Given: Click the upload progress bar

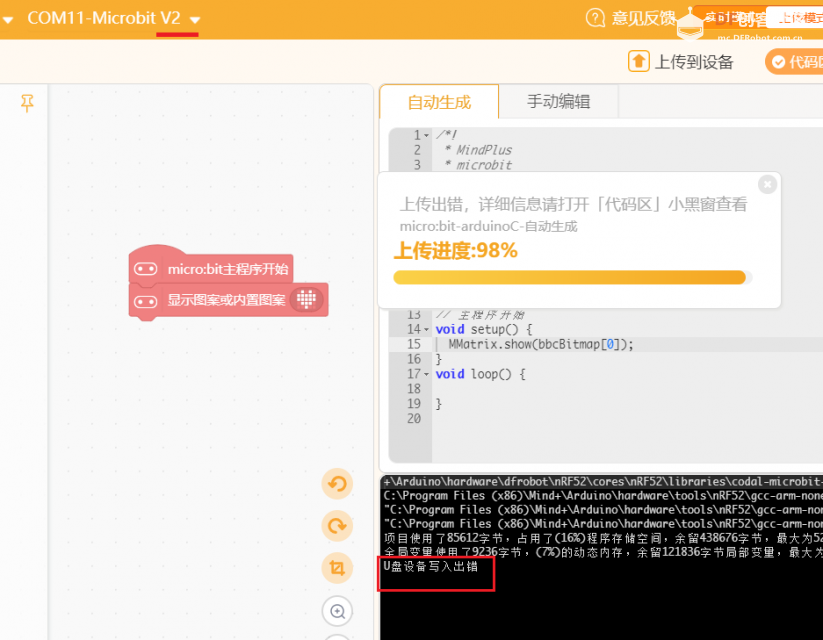Looking at the screenshot, I should pyautogui.click(x=572, y=277).
